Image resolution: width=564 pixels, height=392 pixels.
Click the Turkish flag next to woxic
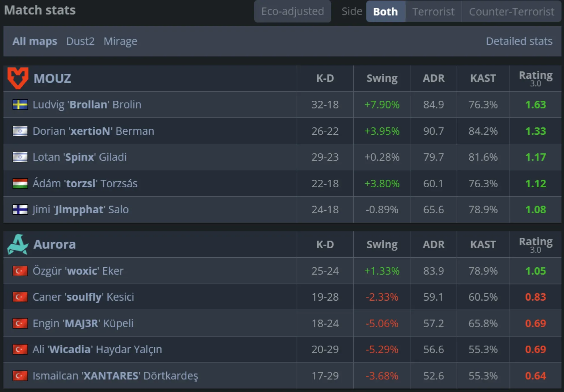tap(20, 270)
